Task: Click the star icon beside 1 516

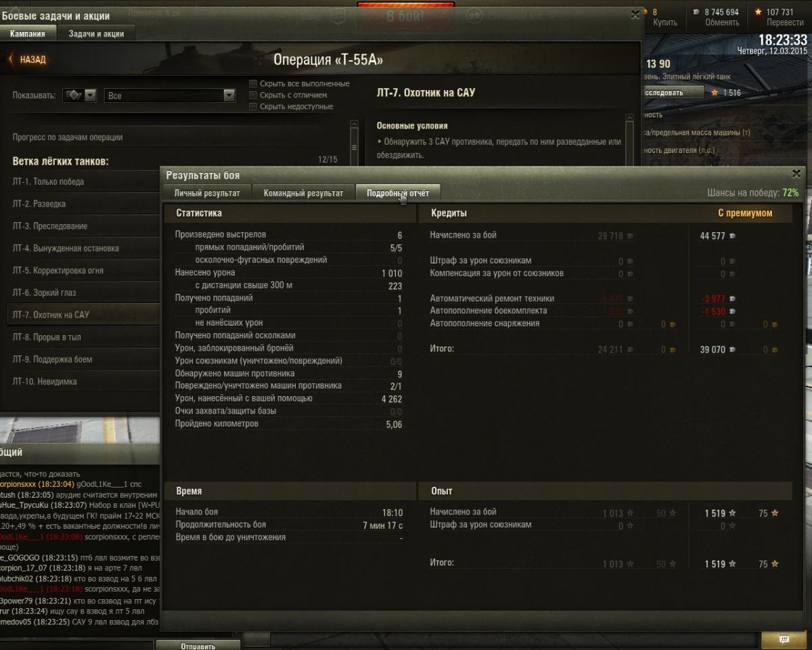Action: point(715,93)
